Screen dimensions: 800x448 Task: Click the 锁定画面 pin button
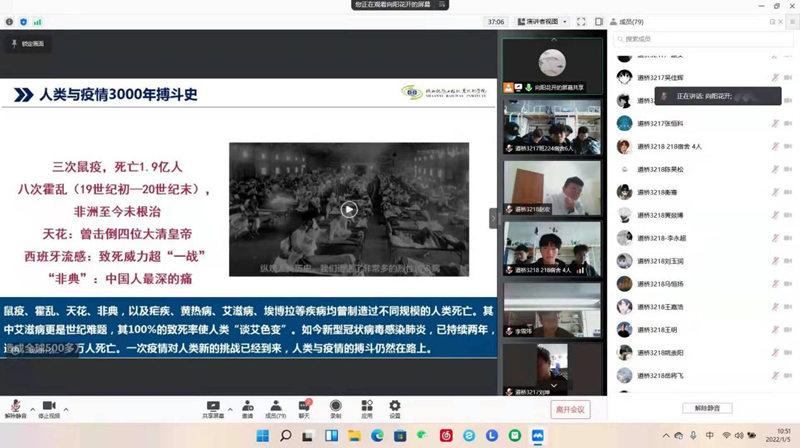click(28, 44)
